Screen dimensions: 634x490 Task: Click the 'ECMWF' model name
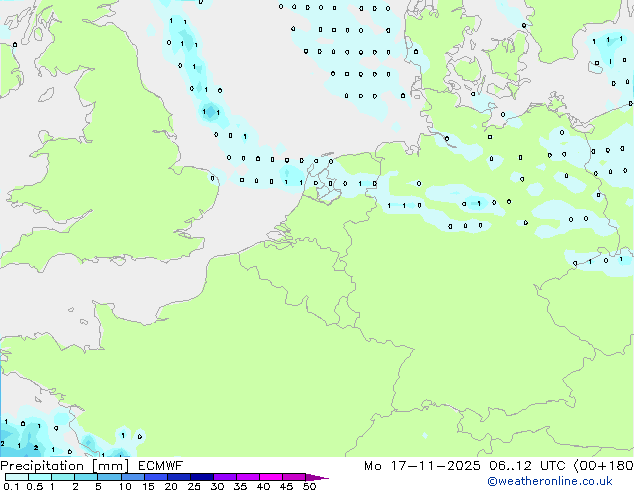[x=161, y=466]
